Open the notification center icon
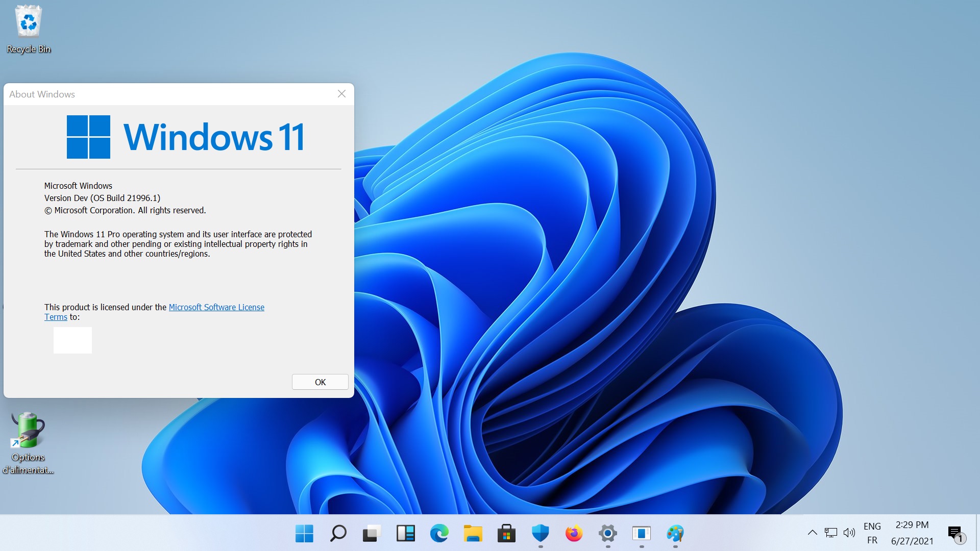This screenshot has height=551, width=980. [955, 534]
